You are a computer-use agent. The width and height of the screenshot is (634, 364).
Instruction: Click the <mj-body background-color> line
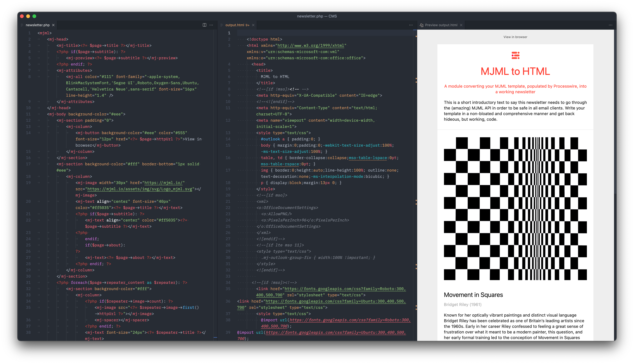click(86, 114)
